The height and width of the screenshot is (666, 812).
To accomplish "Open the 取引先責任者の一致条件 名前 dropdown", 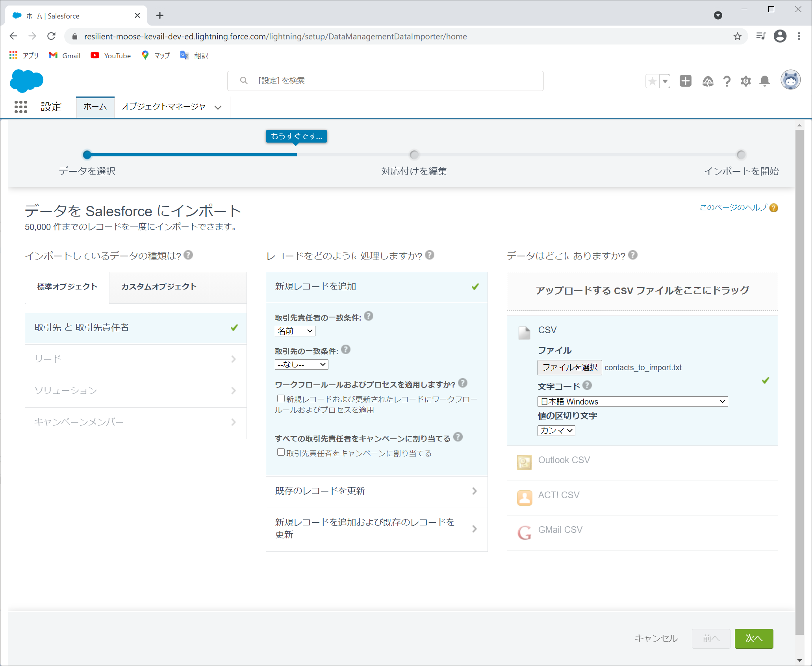I will point(295,331).
